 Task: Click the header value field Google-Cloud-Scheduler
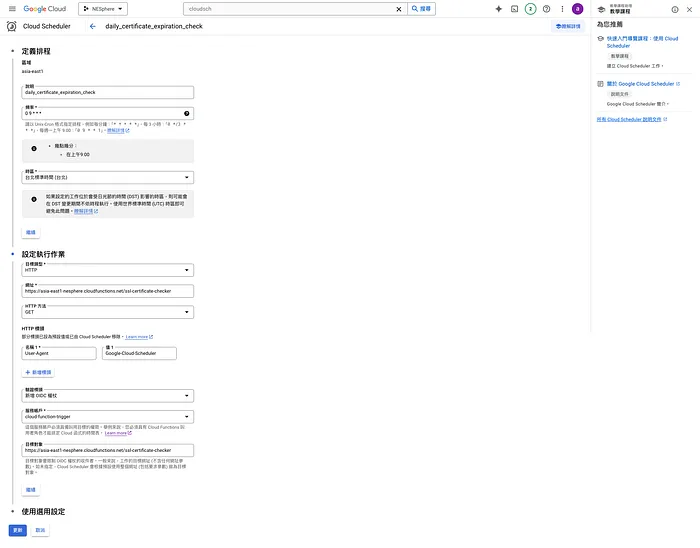139,353
